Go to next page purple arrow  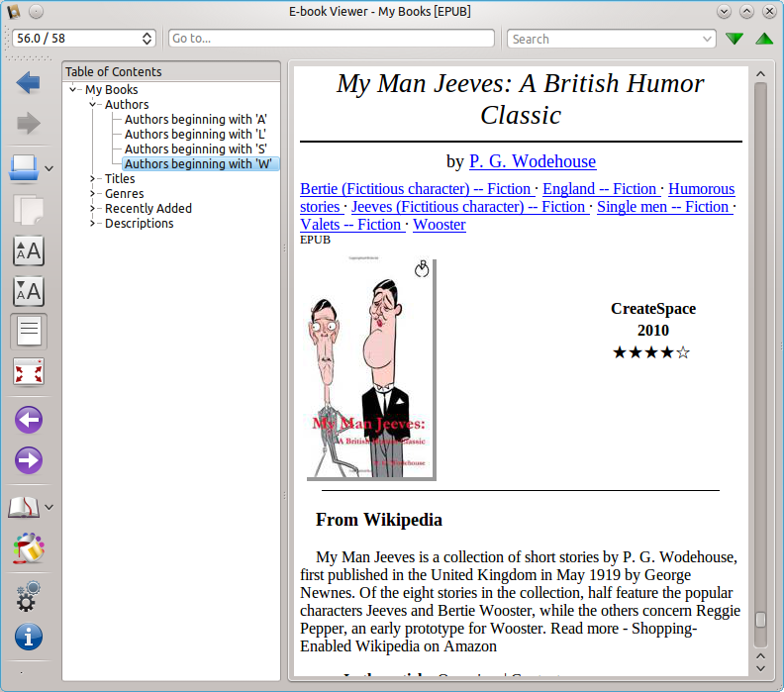tap(29, 460)
